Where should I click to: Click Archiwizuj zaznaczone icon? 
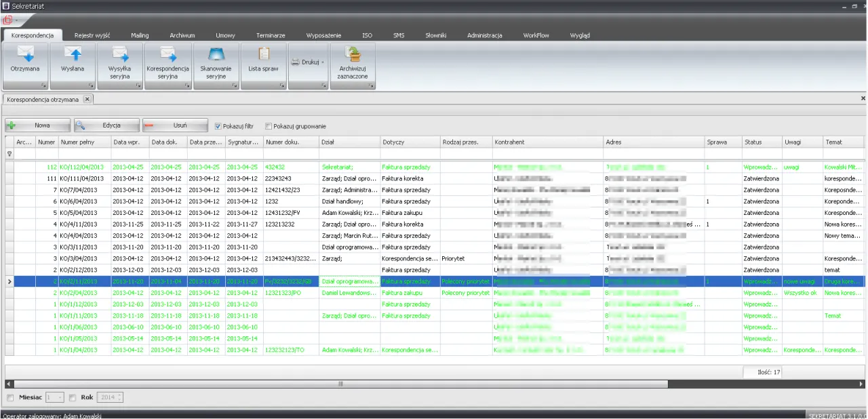pyautogui.click(x=353, y=55)
